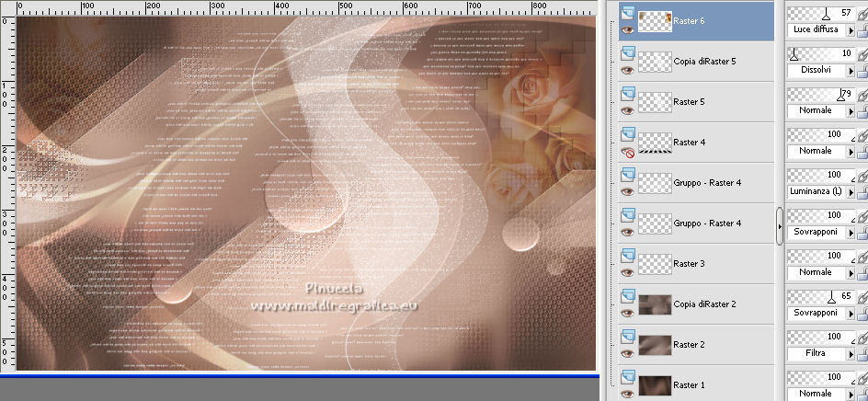Image resolution: width=868 pixels, height=401 pixels.
Task: Click the layer type icon of the Luminanza Gruppo - Raster 4 layer
Action: click(x=627, y=175)
